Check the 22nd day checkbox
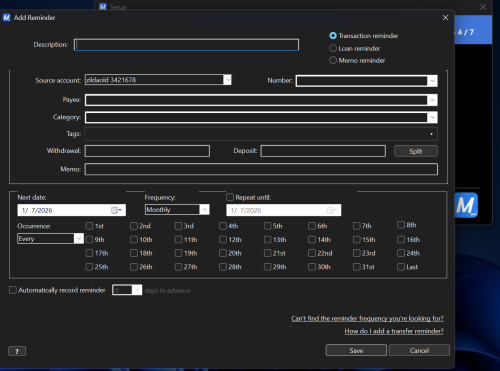This screenshot has width=500, height=371. (x=312, y=253)
